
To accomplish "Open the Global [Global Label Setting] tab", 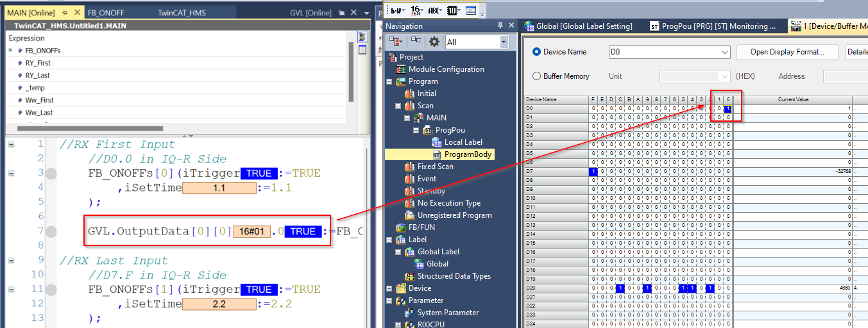I will pos(579,26).
